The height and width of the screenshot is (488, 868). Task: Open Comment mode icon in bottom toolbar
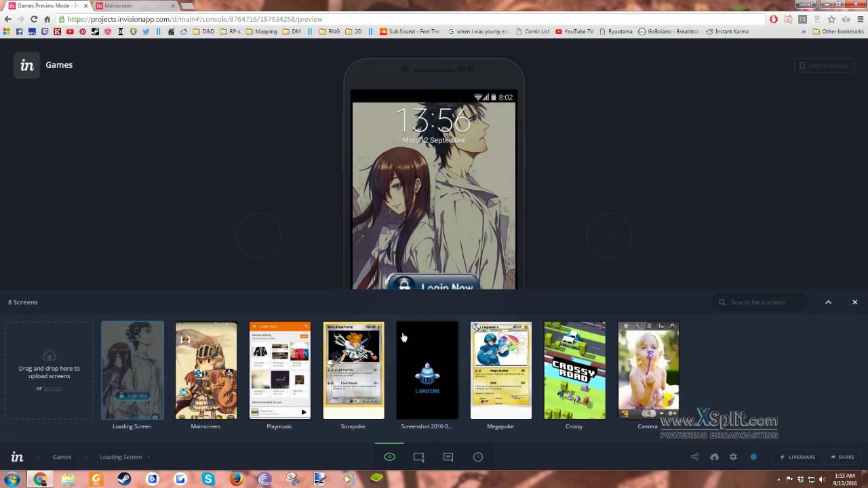448,457
